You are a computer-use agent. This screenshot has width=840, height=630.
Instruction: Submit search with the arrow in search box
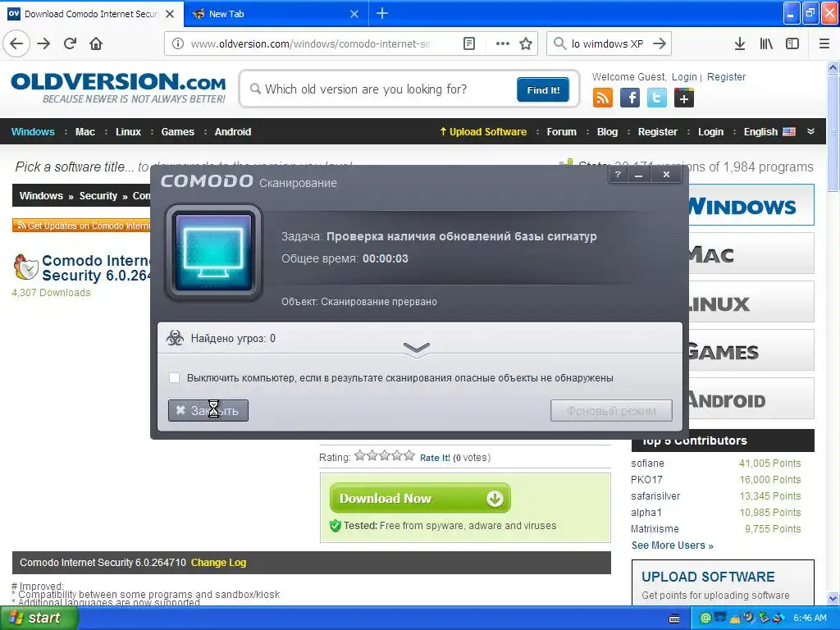660,43
